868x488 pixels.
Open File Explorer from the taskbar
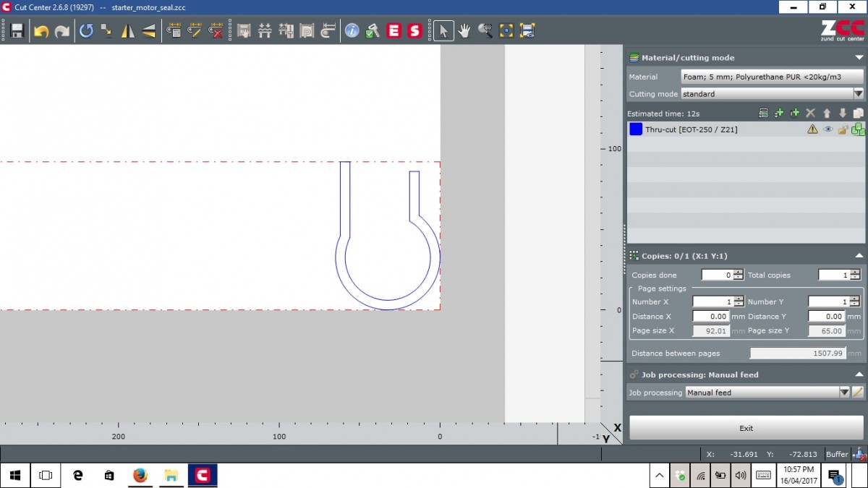coord(171,475)
